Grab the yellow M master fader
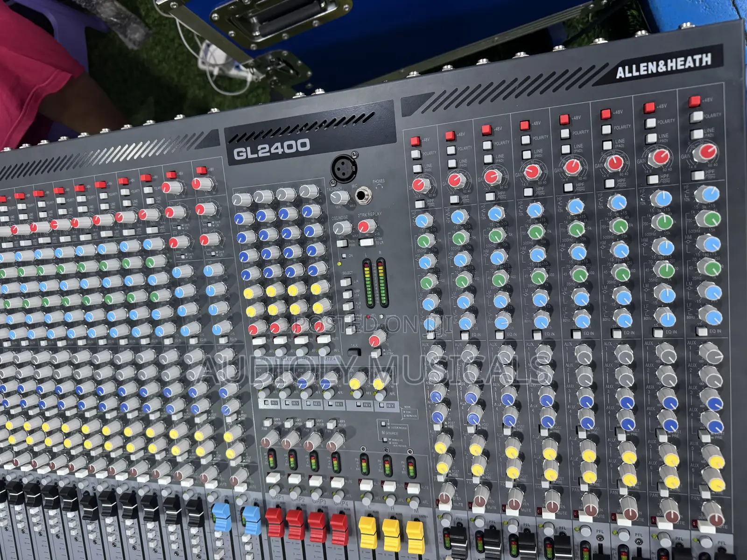This screenshot has height=560, width=747. 416,537
